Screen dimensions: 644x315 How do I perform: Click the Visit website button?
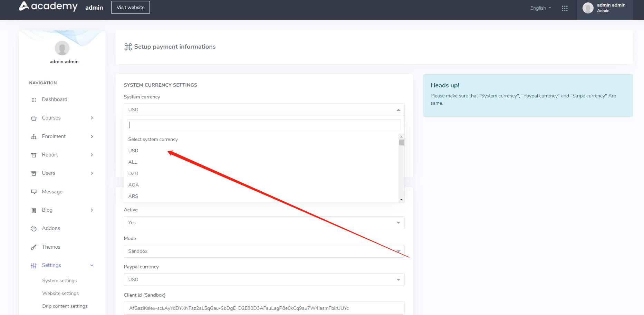(131, 7)
